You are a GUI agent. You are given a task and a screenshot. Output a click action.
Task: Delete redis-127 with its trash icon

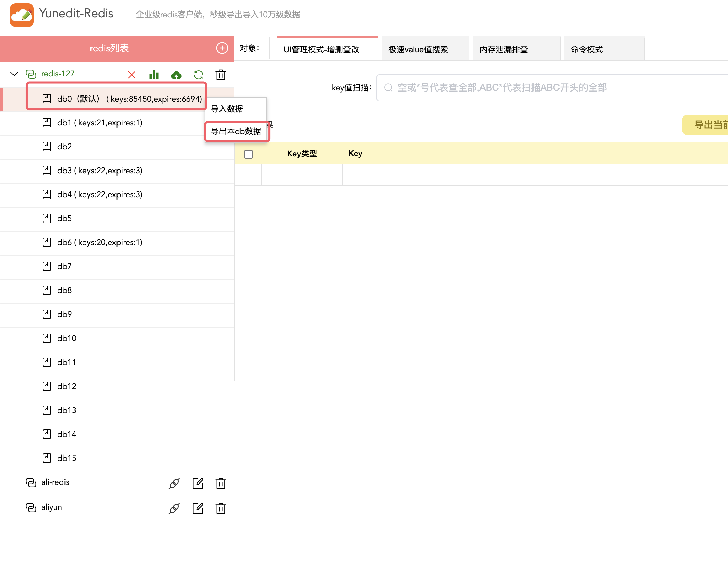pyautogui.click(x=221, y=75)
